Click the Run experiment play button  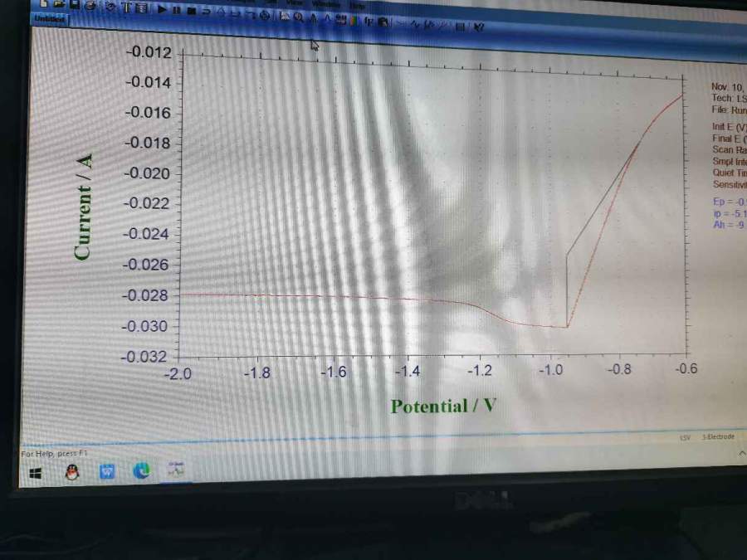pyautogui.click(x=163, y=9)
